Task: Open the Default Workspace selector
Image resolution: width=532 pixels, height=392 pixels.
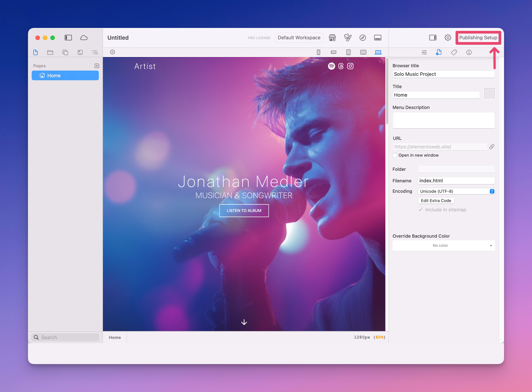Action: click(x=299, y=38)
